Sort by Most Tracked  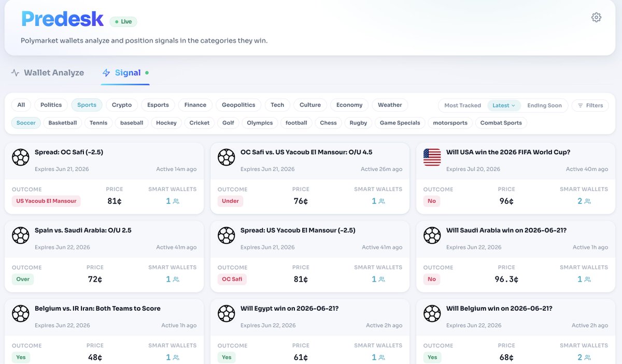pos(462,106)
